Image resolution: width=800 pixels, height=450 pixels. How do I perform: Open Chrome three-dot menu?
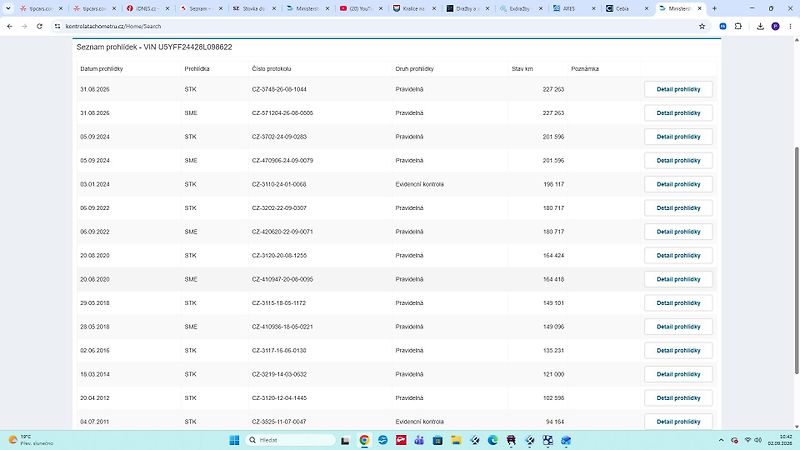790,26
